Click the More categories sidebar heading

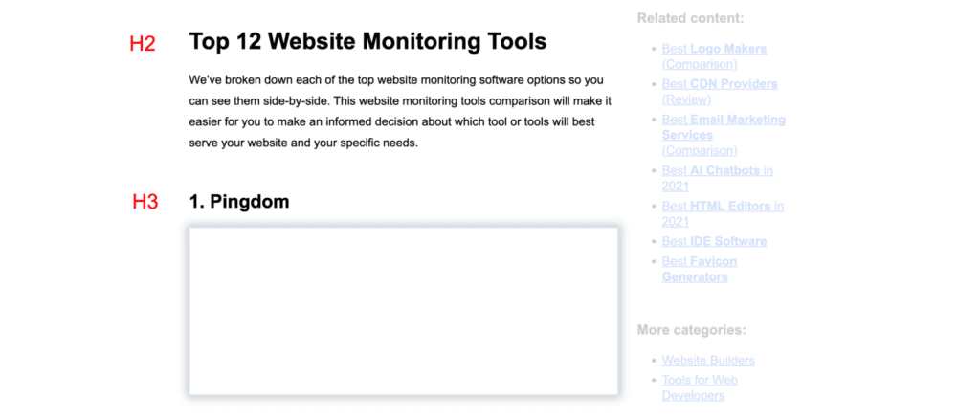point(691,330)
